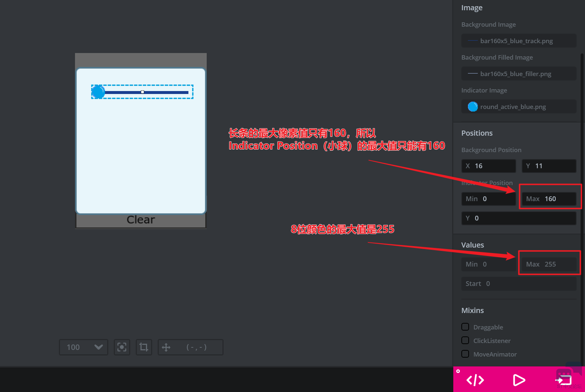Viewport: 585px width, 392px height.
Task: Click the run on target icon
Action: (x=563, y=380)
